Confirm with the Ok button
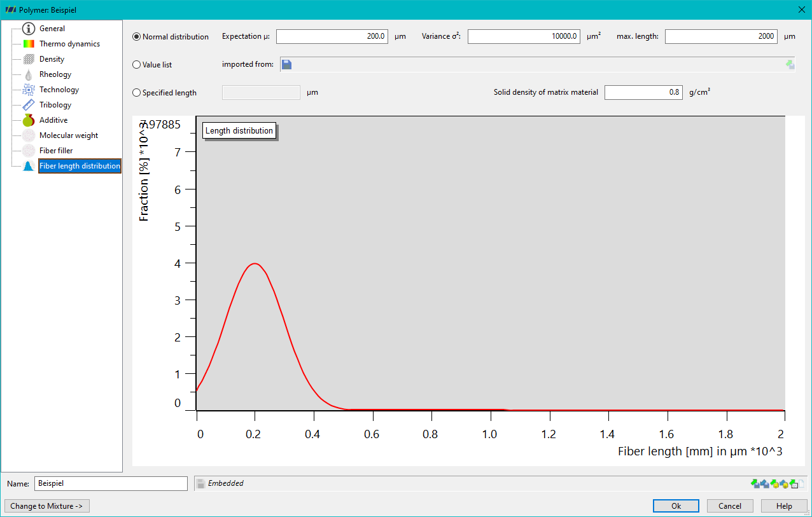 [x=676, y=506]
